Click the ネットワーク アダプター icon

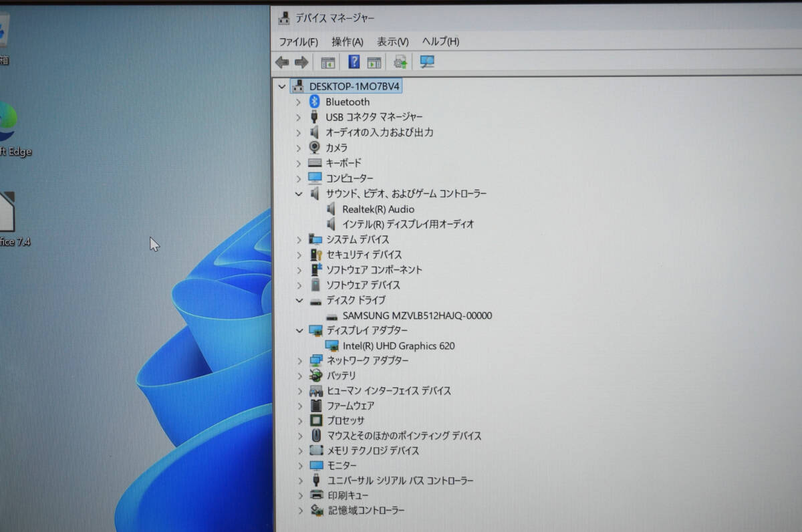(x=316, y=361)
